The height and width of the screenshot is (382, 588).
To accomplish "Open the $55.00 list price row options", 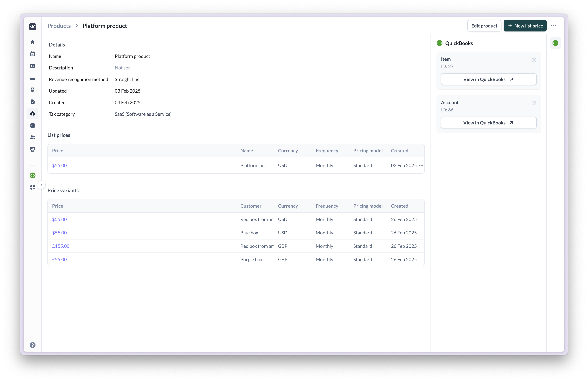I will coord(421,165).
